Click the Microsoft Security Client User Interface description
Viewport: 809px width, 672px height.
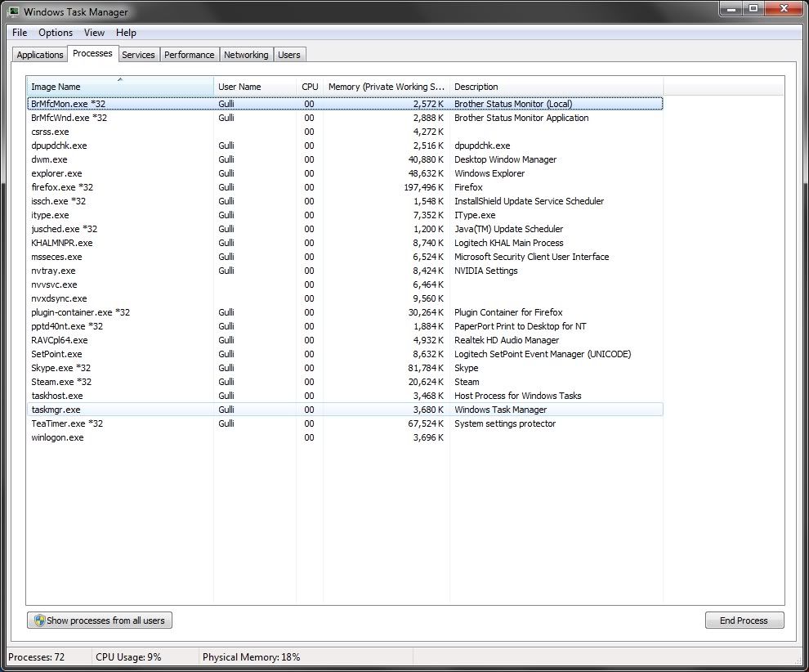click(531, 257)
